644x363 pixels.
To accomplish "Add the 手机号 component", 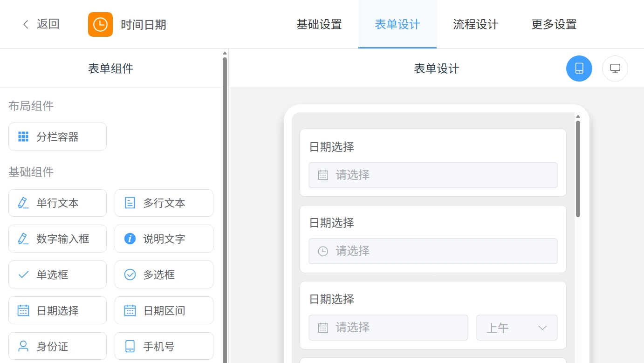I will 164,346.
